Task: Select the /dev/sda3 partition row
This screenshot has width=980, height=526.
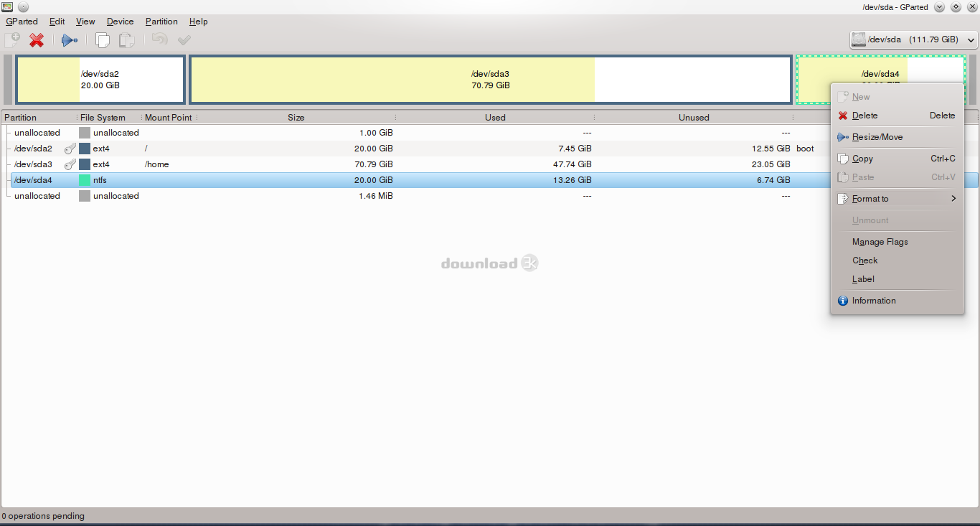Action: coord(490,164)
